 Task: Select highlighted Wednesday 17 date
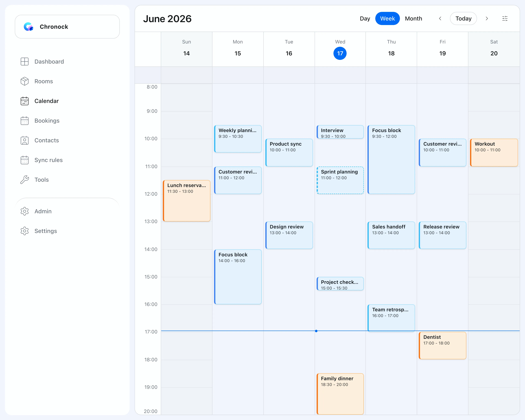pos(340,53)
